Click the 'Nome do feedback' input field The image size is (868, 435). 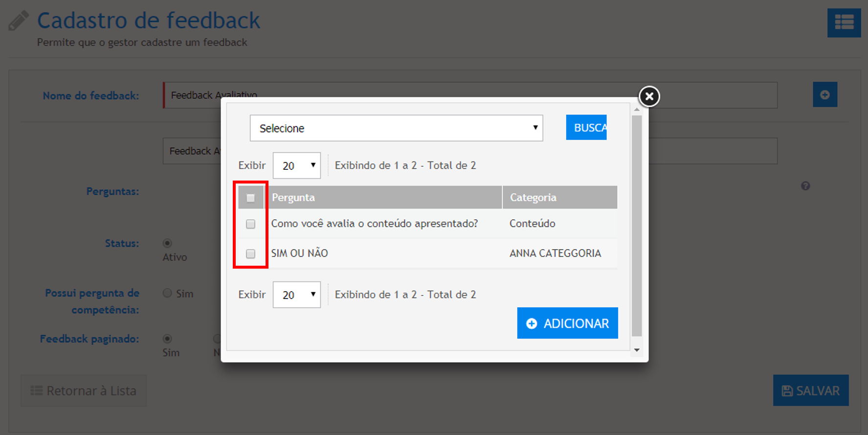(x=469, y=95)
